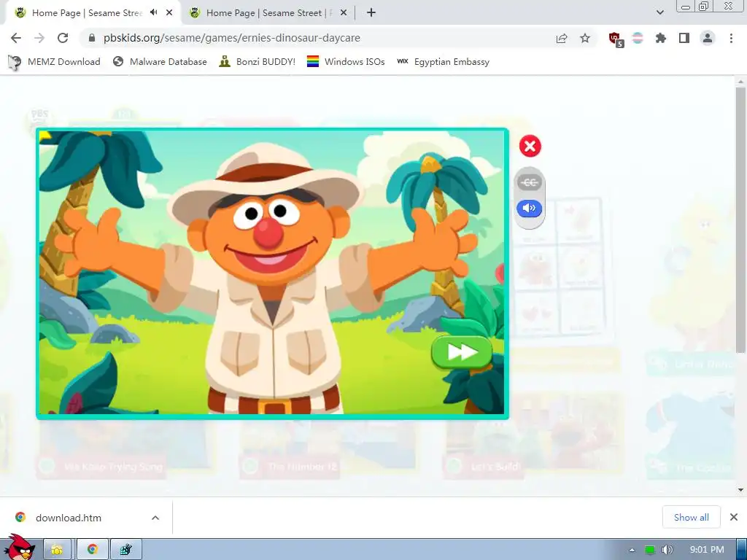Go back to previous page
This screenshot has height=560, width=747.
pos(16,38)
